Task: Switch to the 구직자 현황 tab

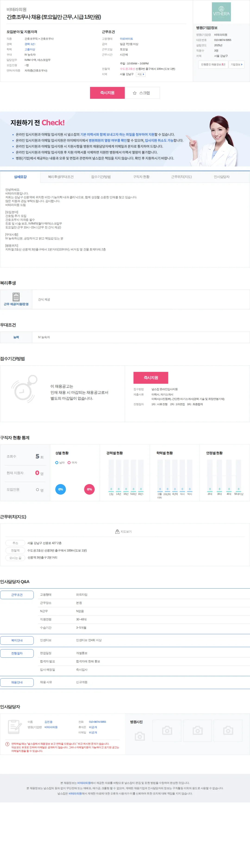Action: click(x=141, y=177)
